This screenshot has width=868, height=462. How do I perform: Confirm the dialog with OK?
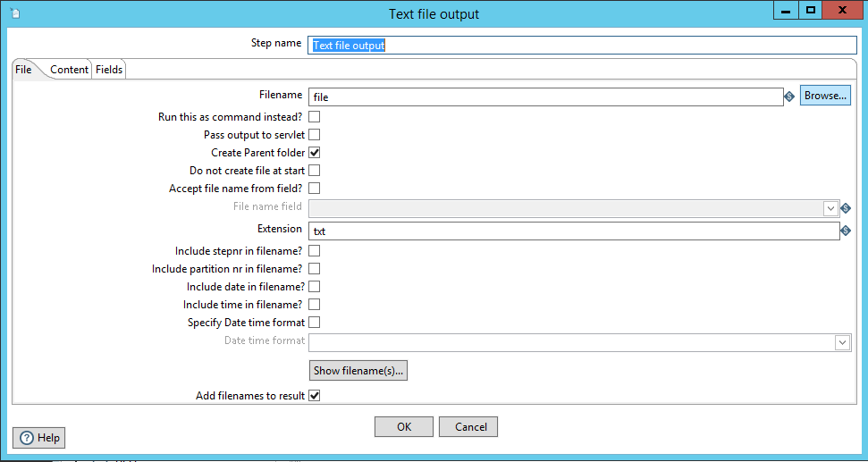(x=404, y=427)
